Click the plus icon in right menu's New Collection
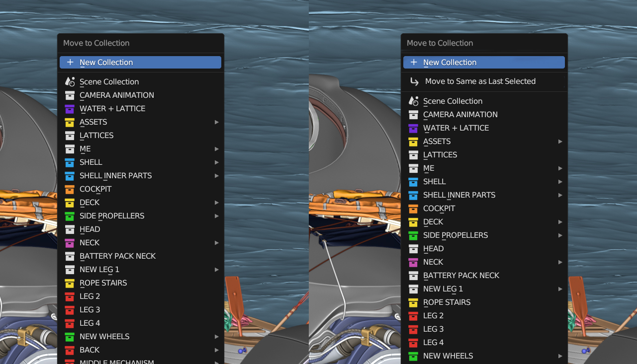This screenshot has height=364, width=637. 414,62
